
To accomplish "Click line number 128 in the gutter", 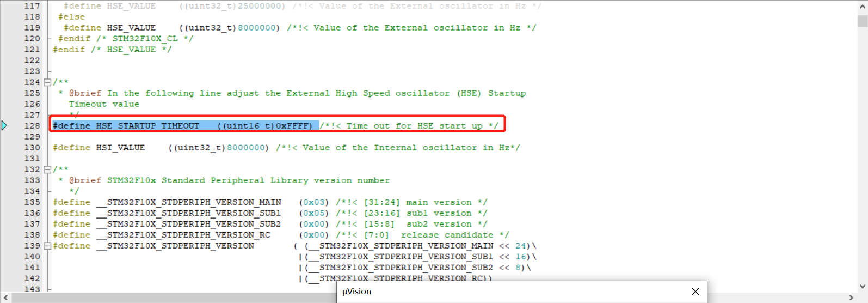I will click(x=32, y=126).
